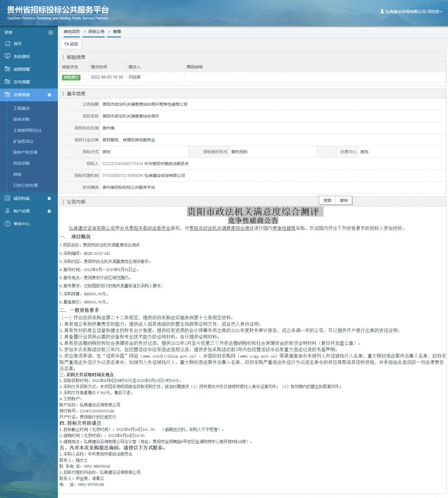This screenshot has height=498, width=448.
Task: Click the person icon beside 帐户设置
Action: click(7, 211)
